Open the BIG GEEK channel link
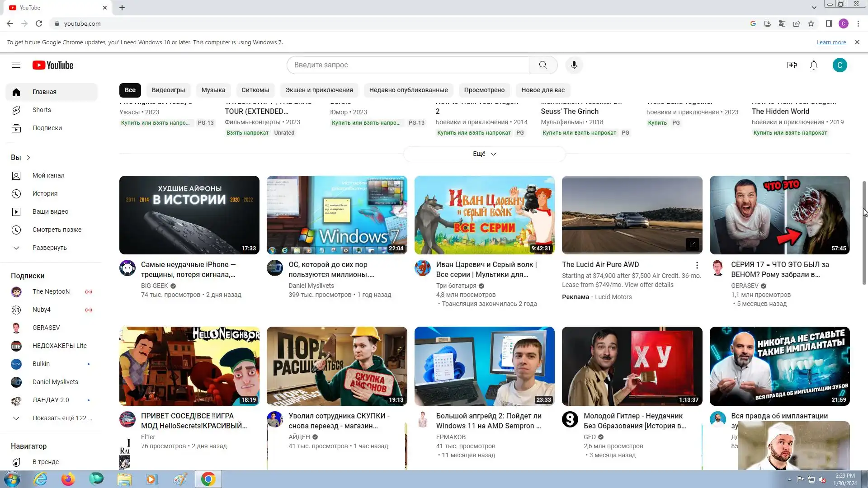 (x=155, y=286)
